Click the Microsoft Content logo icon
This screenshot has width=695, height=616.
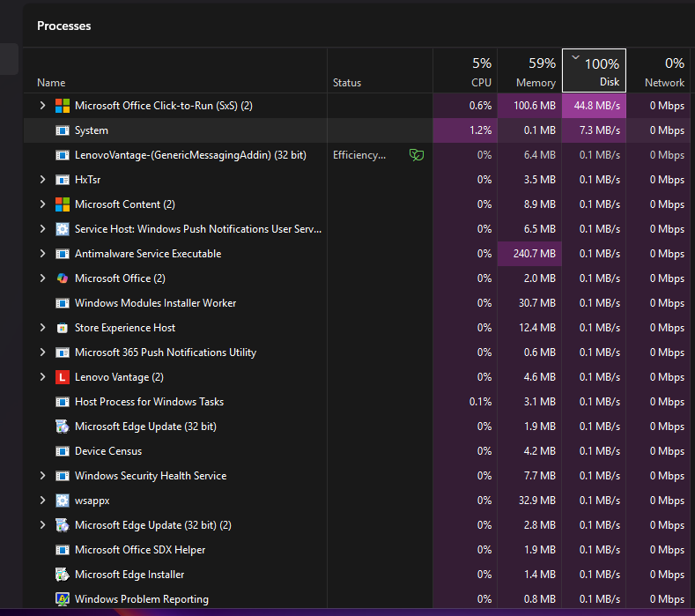click(63, 204)
